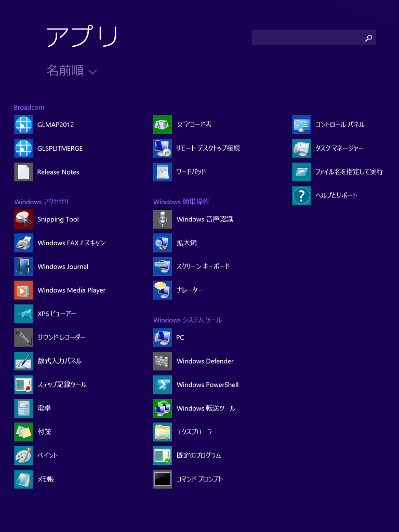Open ファイル名を指定して実行 icon
Screen dimensions: 399x532
tap(302, 171)
